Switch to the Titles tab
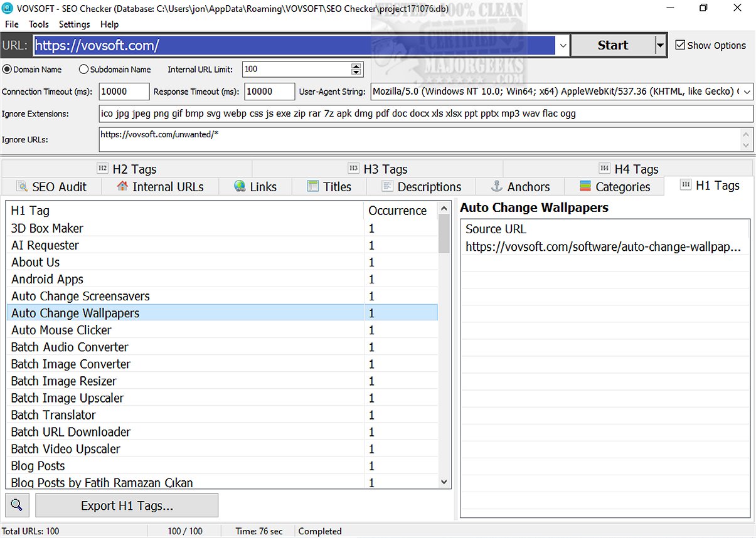The height and width of the screenshot is (538, 756). [329, 186]
